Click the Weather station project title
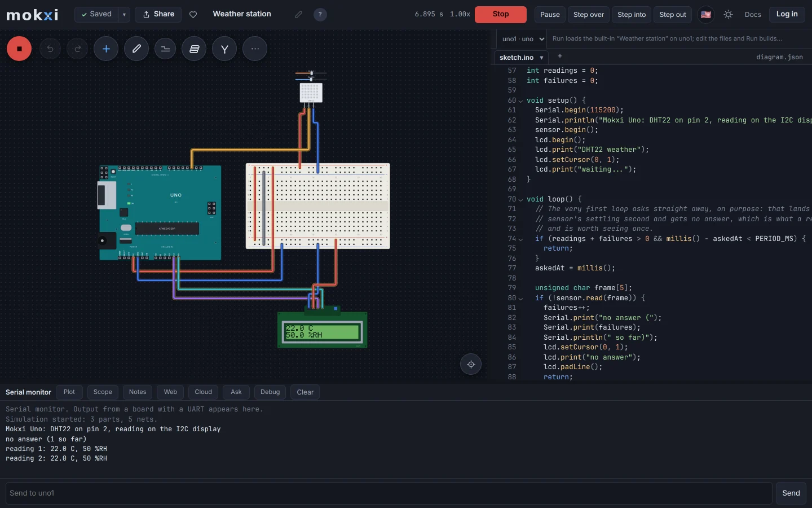812x508 pixels. 242,14
